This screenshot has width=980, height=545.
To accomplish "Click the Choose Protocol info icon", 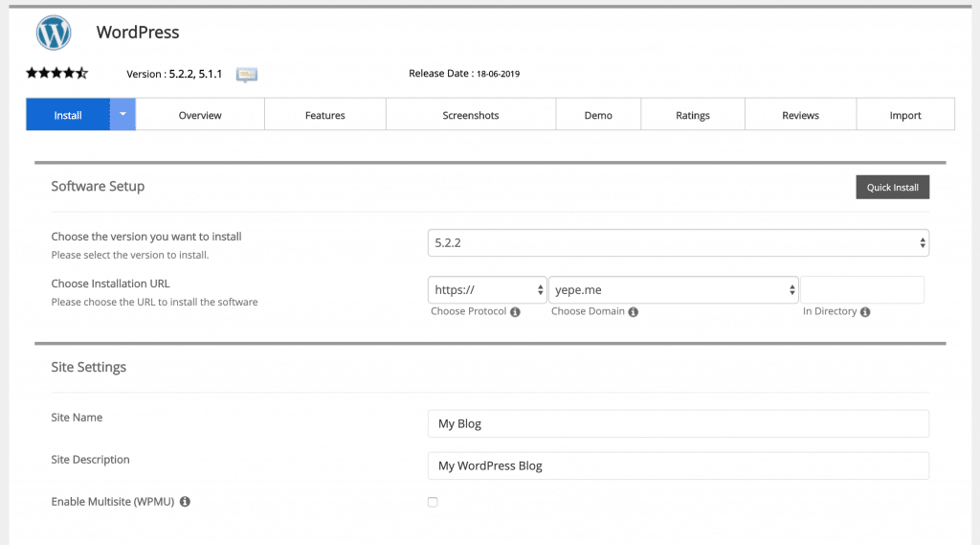I will (515, 312).
